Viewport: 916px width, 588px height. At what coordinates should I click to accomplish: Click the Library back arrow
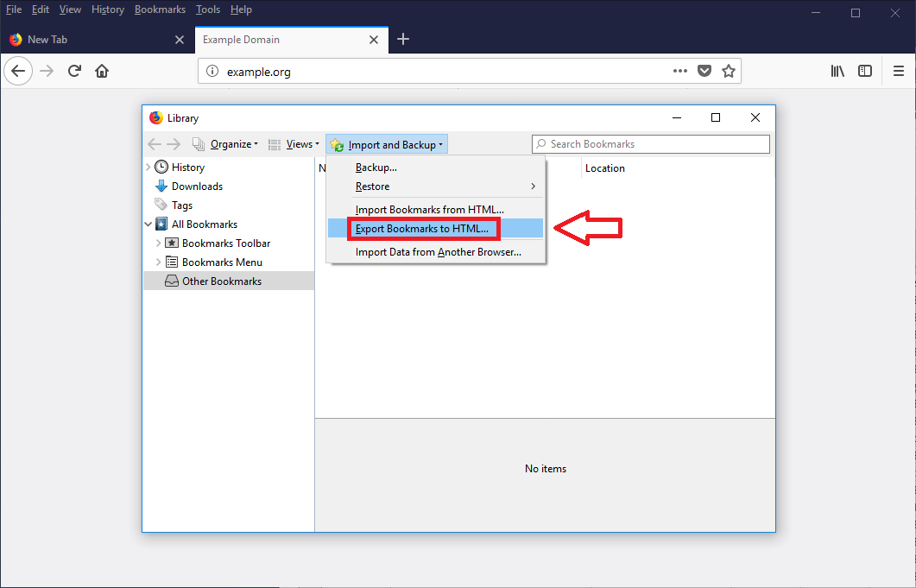point(155,144)
